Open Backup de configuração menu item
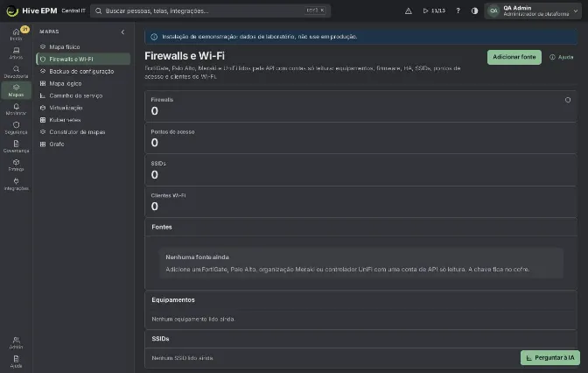This screenshot has height=373, width=588. [83, 71]
